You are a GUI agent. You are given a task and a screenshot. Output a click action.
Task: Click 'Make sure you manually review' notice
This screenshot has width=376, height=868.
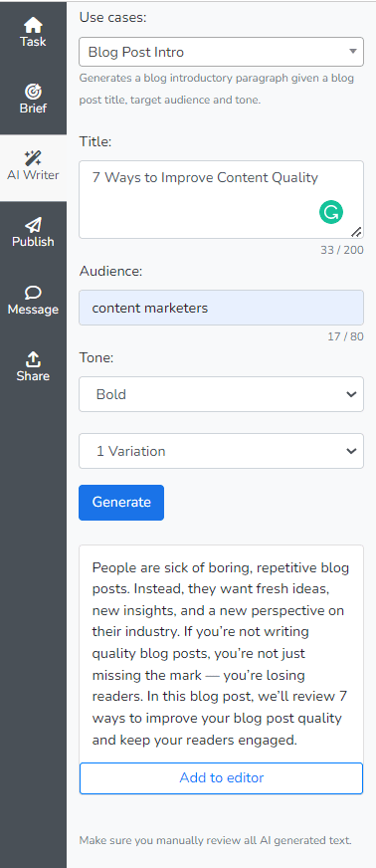tap(215, 840)
